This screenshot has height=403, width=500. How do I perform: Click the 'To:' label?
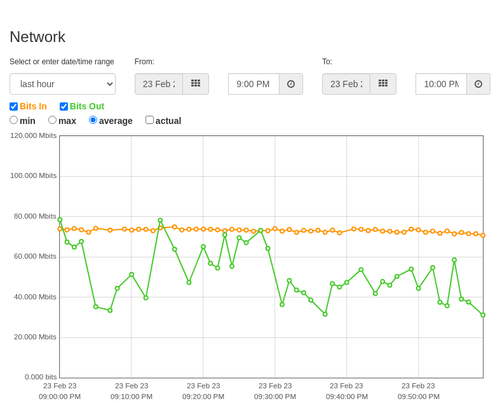click(x=327, y=62)
